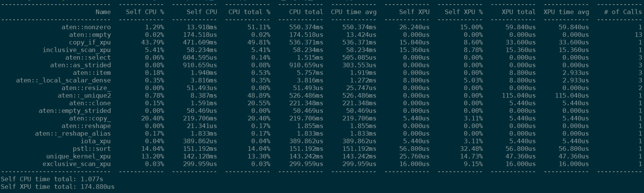Click the "Self XPU %" column header
Screen dimensions: 644x193
pos(464,12)
